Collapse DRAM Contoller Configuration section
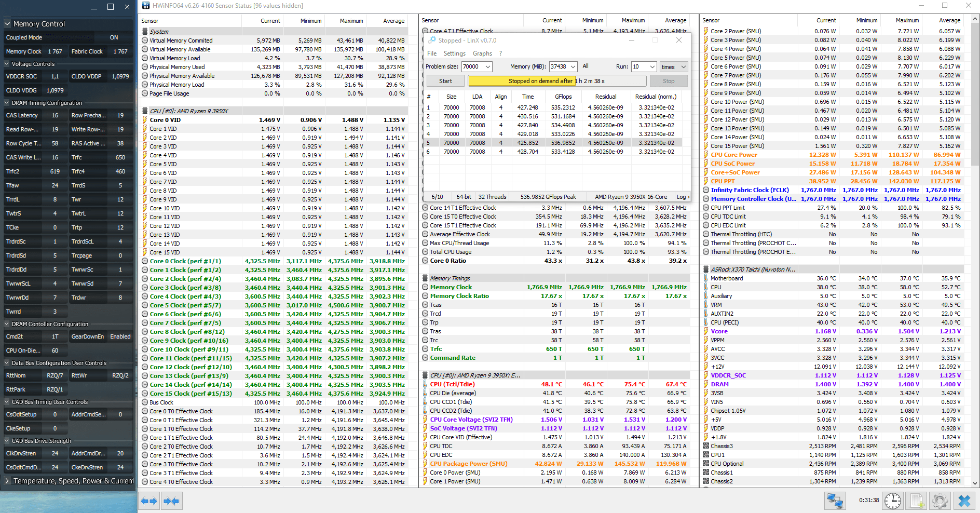This screenshot has width=980, height=513. [7, 324]
